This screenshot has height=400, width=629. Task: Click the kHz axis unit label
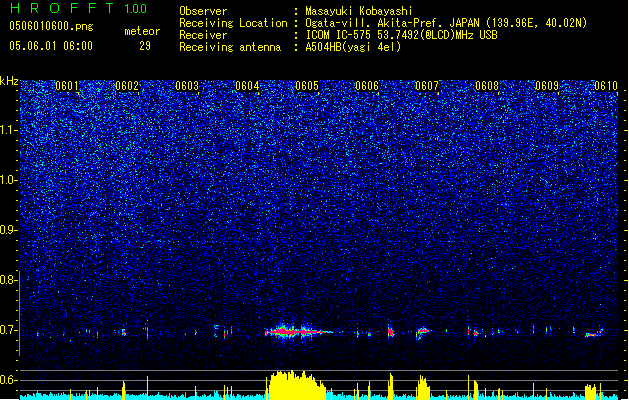[9, 81]
